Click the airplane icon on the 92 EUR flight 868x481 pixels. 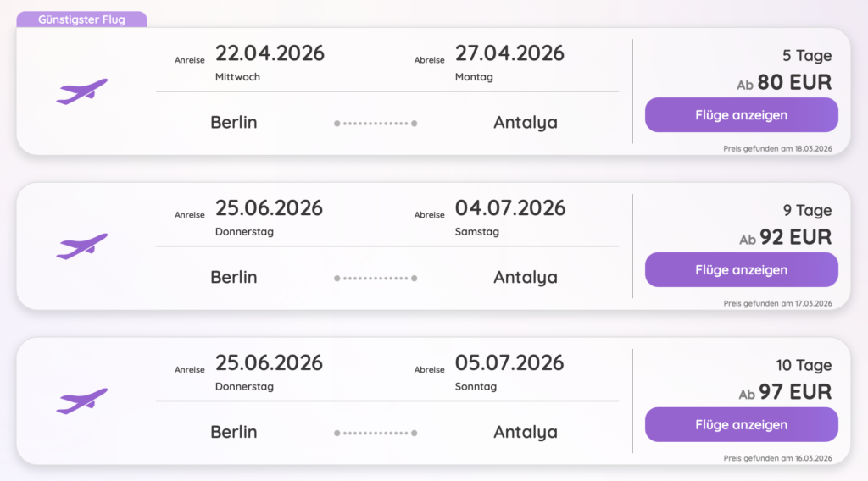82,246
